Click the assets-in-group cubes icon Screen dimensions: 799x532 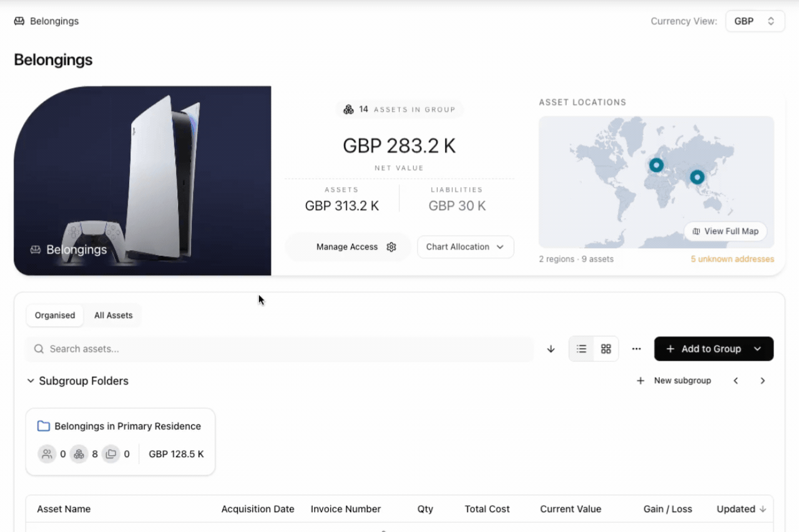[x=348, y=109]
